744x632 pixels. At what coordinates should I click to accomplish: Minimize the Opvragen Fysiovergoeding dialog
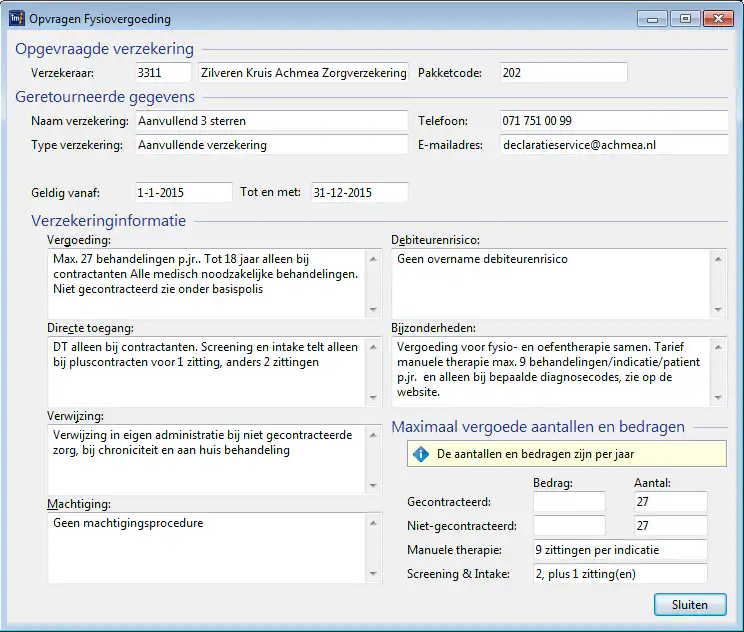(655, 19)
